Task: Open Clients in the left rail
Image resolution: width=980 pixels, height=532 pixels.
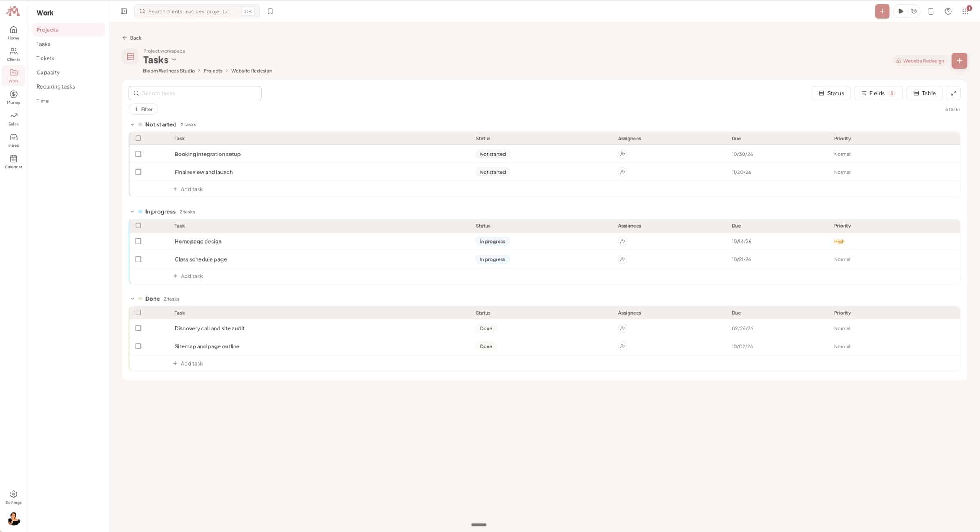Action: tap(13, 54)
